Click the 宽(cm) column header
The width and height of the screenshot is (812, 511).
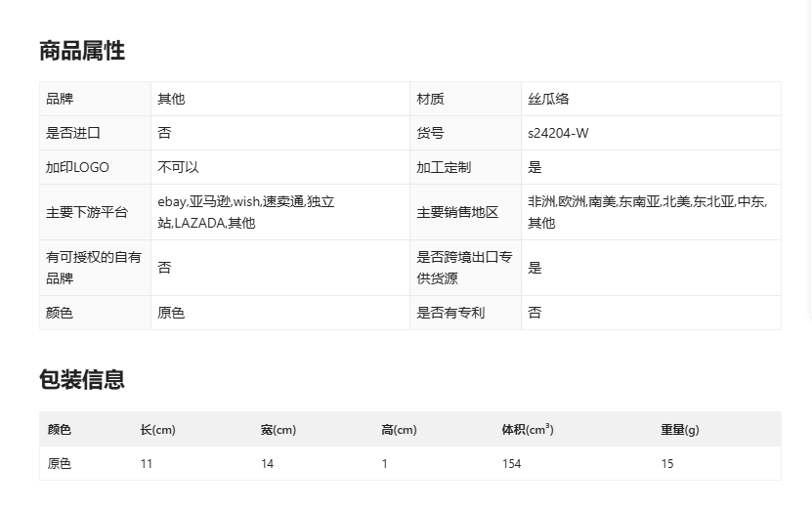(278, 430)
